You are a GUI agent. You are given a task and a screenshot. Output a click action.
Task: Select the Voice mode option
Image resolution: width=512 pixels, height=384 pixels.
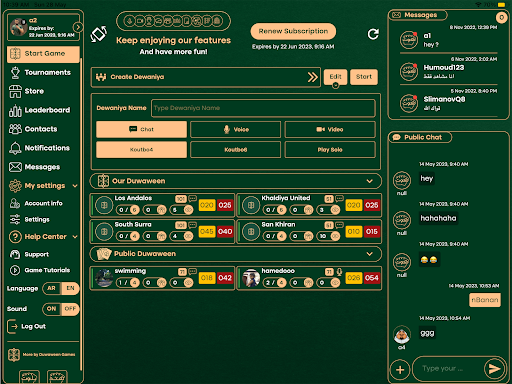coord(235,129)
